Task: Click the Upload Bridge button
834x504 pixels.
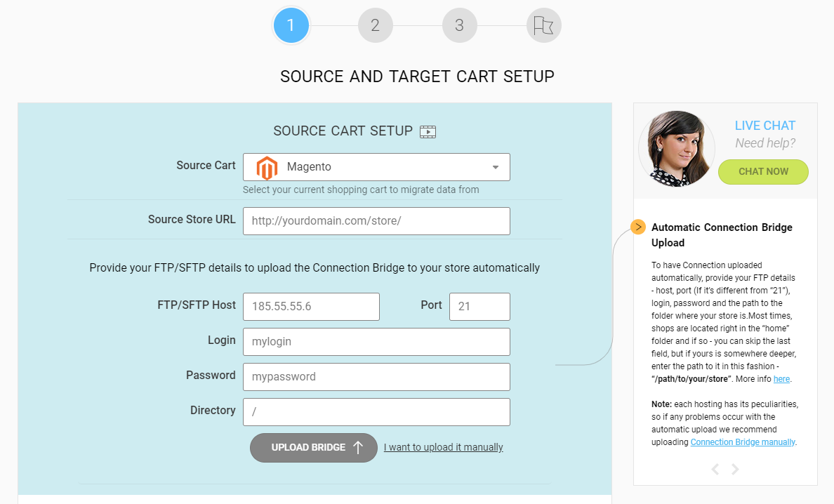Action: (x=314, y=448)
